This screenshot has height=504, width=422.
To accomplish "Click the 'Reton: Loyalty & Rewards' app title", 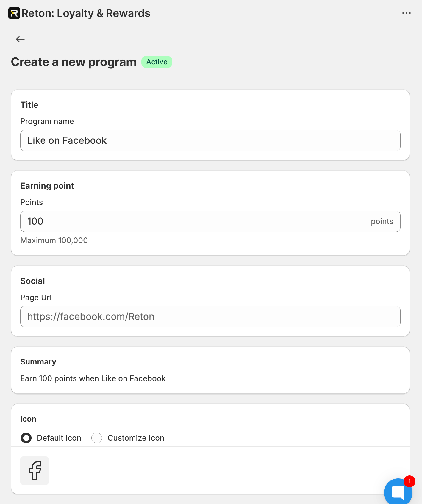I will tap(86, 13).
